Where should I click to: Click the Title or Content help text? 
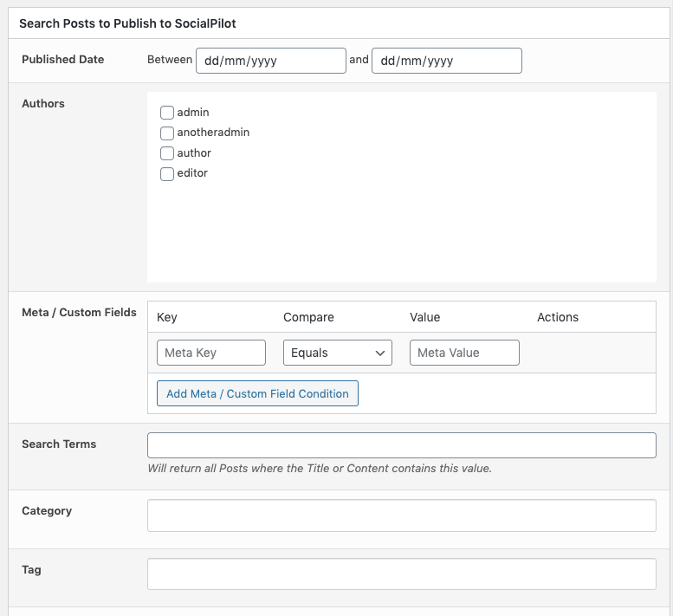320,469
